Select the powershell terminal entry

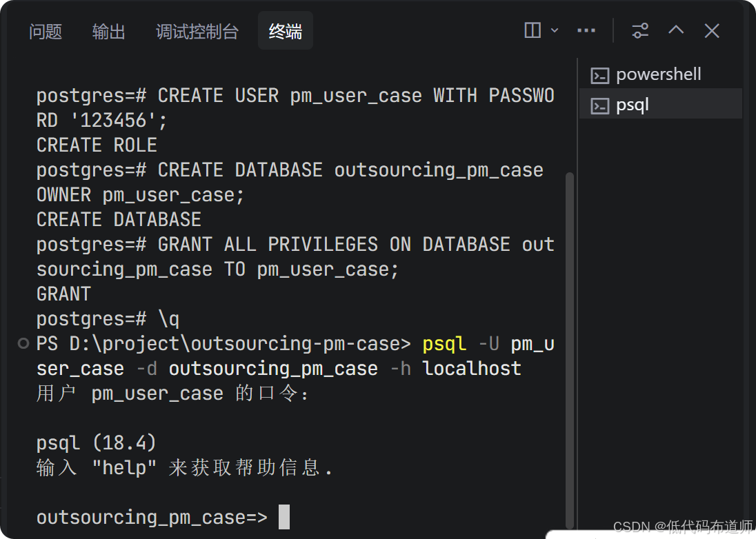pos(661,74)
